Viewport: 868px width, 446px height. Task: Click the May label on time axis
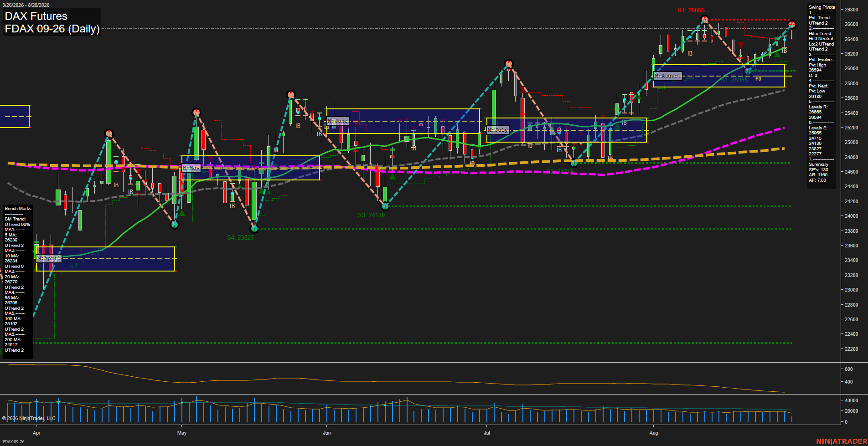point(182,433)
